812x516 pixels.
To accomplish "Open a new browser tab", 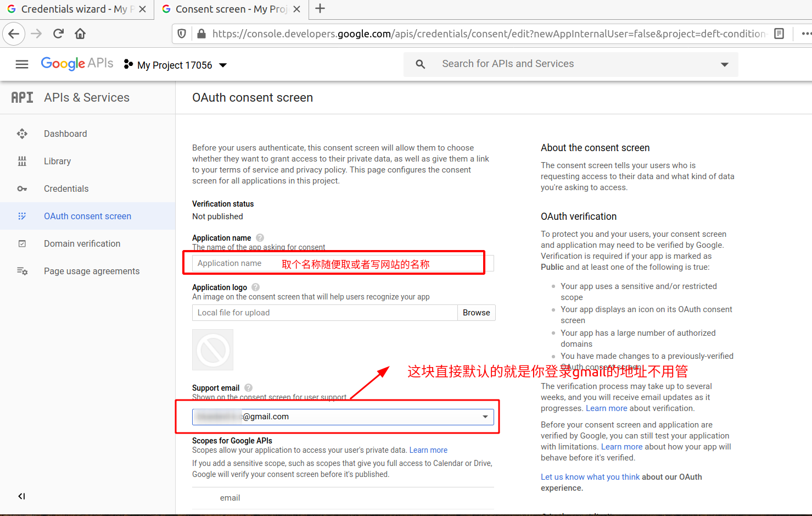I will click(x=320, y=8).
